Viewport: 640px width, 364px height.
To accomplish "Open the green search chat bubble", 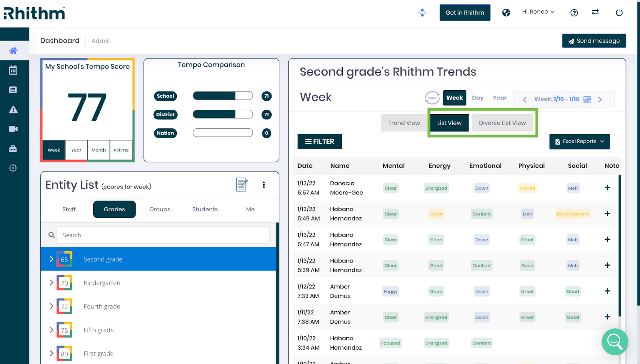I will 615,342.
